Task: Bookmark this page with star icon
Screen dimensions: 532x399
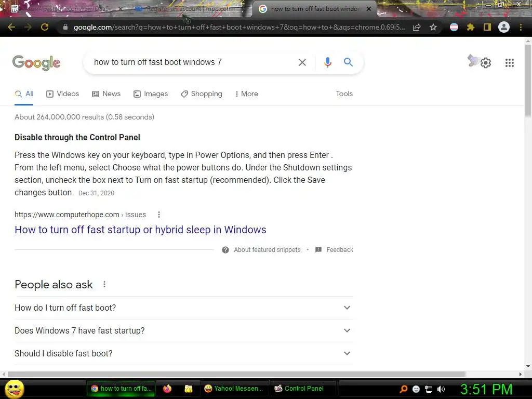Action: [433, 27]
